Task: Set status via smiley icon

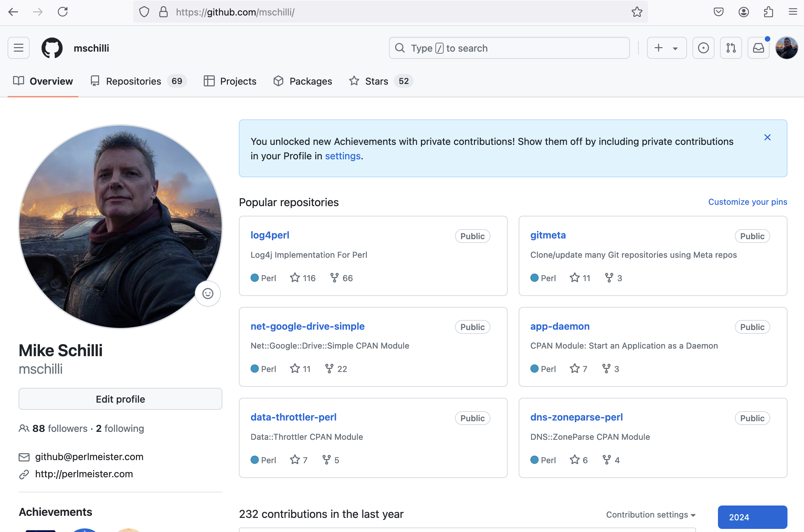Action: [x=208, y=294]
